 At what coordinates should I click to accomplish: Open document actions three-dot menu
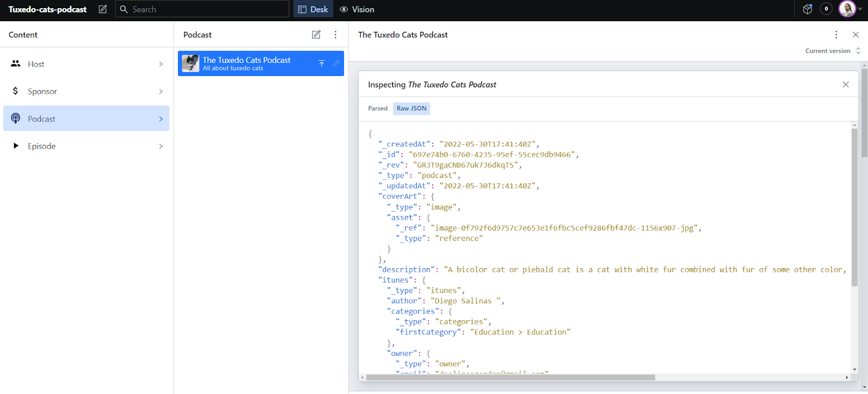836,35
